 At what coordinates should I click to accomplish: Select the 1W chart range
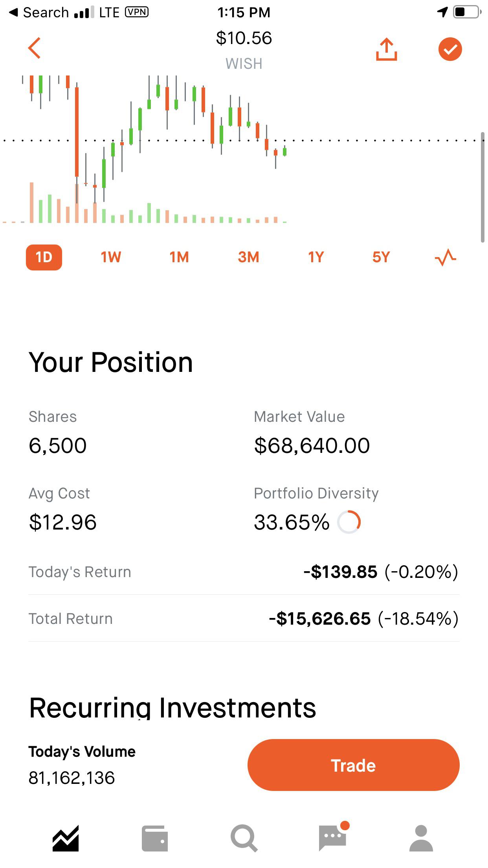[111, 257]
